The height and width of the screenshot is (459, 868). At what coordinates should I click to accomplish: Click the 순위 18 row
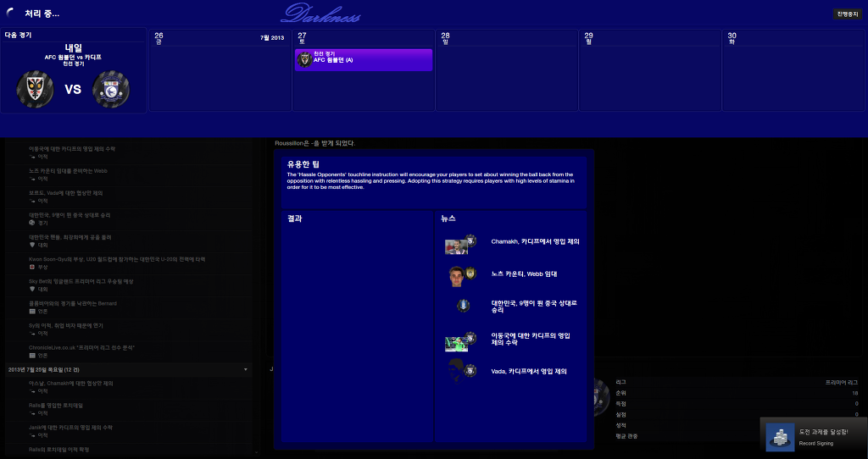click(737, 393)
